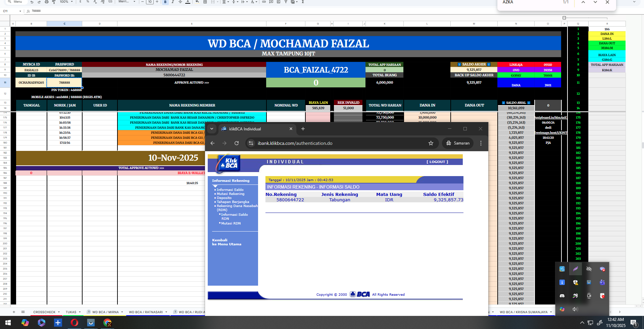Open Informasi Saldo in sidebar
The width and height of the screenshot is (644, 329).
pyautogui.click(x=230, y=190)
